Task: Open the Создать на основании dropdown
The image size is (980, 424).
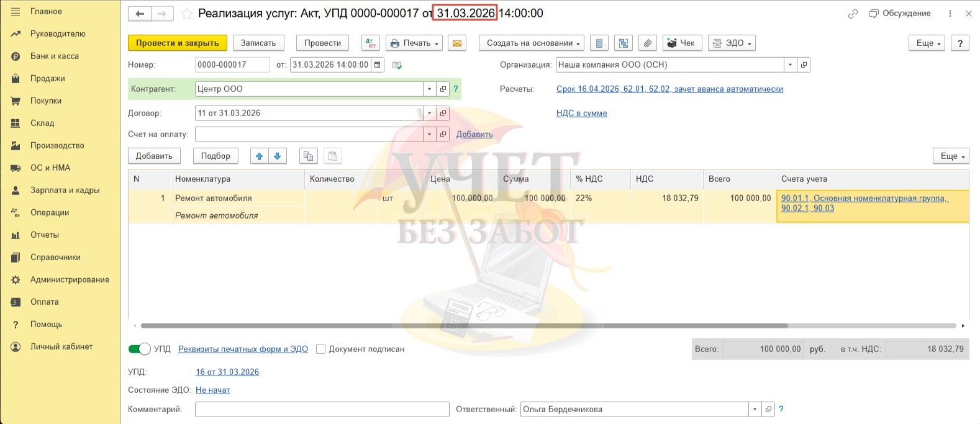Action: pos(532,43)
